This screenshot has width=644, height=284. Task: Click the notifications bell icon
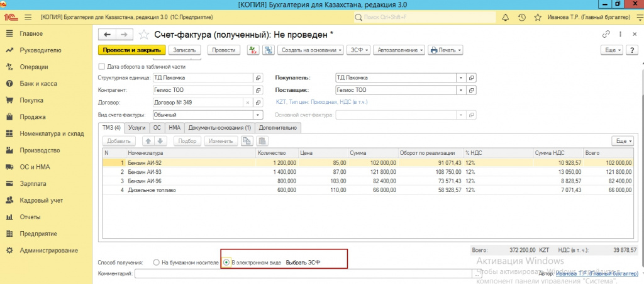click(x=506, y=18)
